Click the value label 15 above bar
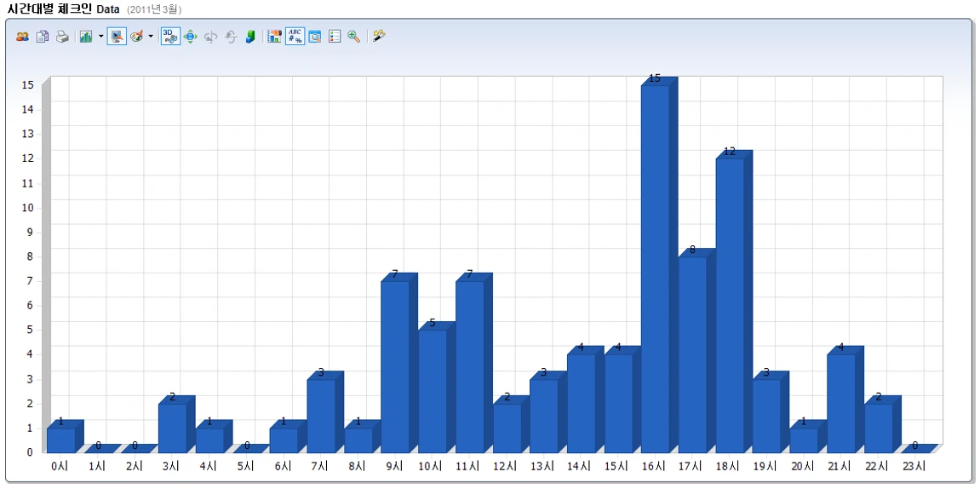 (655, 78)
